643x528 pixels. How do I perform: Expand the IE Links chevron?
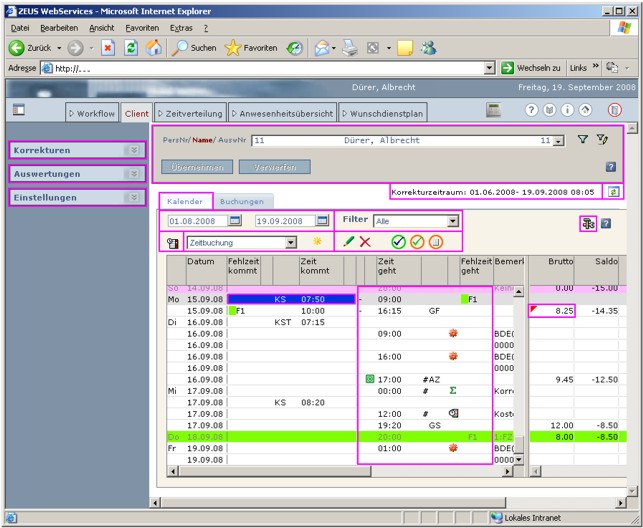point(596,66)
